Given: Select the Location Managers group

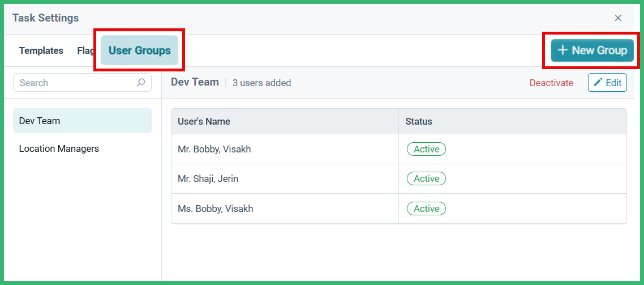Looking at the screenshot, I should pyautogui.click(x=82, y=148).
